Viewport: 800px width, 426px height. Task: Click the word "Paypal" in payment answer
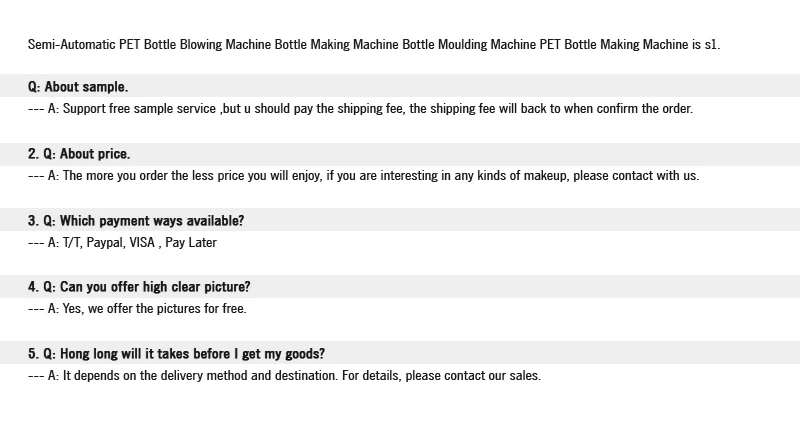click(105, 242)
